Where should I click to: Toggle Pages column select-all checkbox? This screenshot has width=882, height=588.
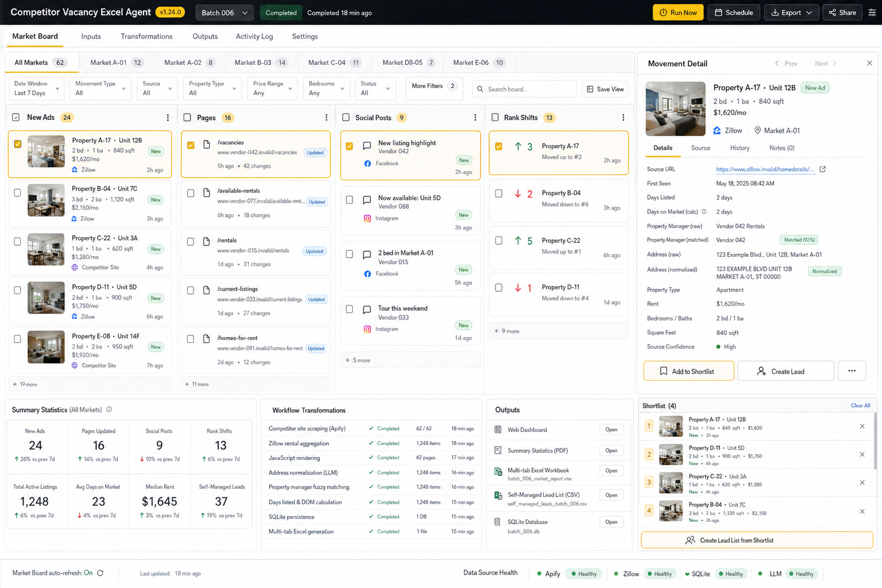[187, 117]
